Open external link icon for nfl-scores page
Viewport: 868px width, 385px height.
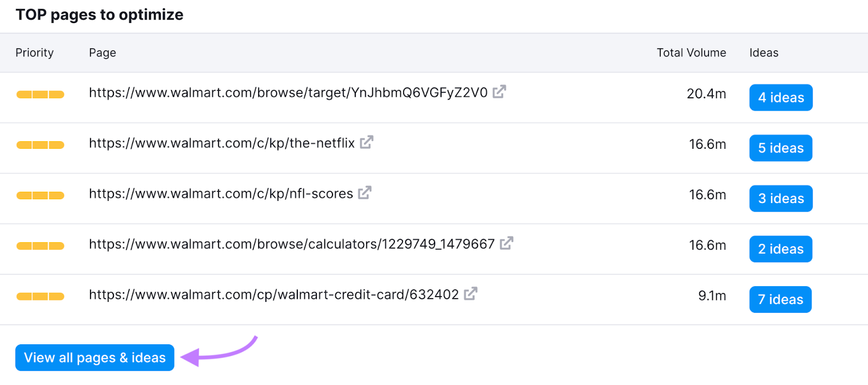coord(365,193)
